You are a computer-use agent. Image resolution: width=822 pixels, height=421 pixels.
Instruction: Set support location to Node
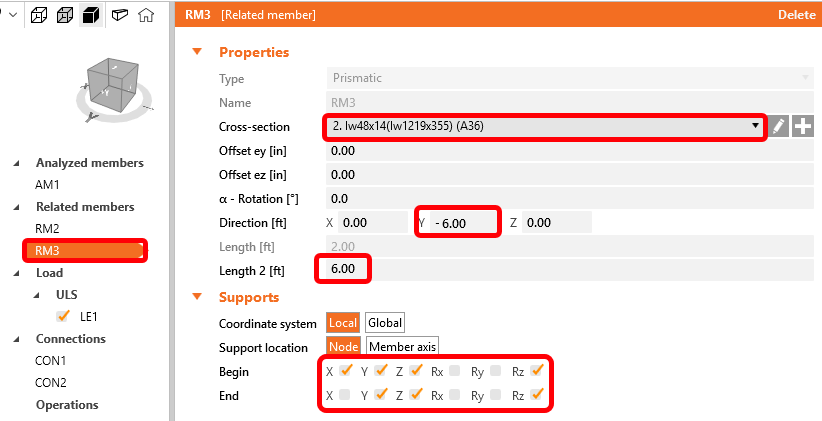344,347
